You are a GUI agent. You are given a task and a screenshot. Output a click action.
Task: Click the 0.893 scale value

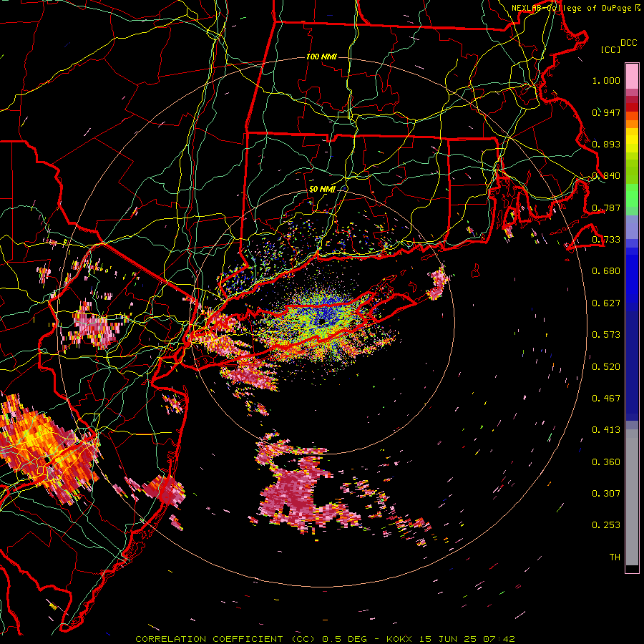606,144
